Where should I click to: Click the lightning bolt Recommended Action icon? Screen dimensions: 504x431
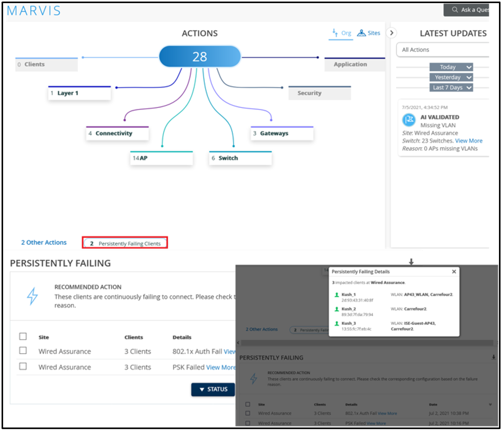pos(32,297)
